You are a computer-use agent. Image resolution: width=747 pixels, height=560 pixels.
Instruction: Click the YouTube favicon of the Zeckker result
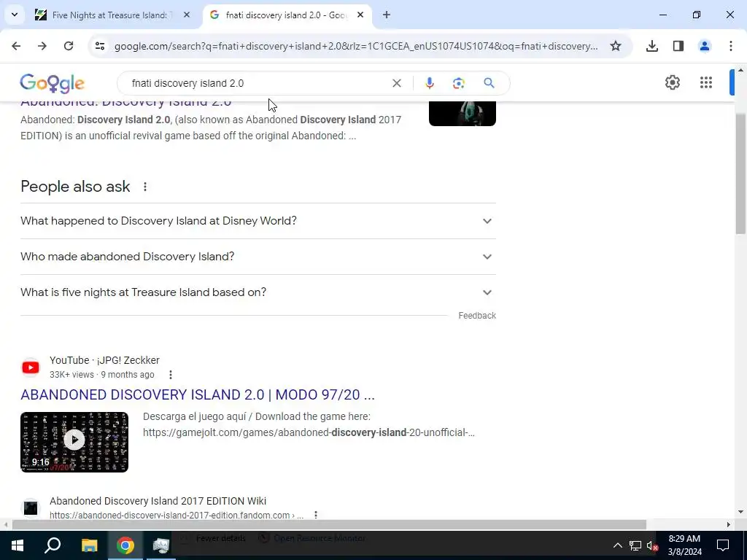(31, 367)
